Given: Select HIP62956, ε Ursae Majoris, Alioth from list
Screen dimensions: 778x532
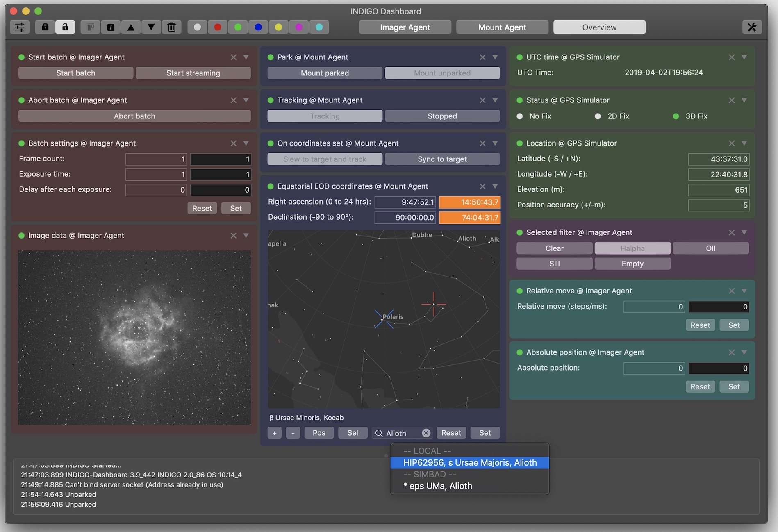Looking at the screenshot, I should pyautogui.click(x=470, y=462).
